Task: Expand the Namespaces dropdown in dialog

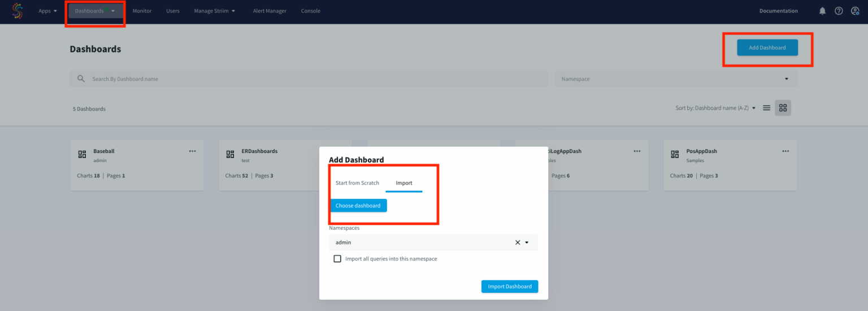Action: [527, 243]
